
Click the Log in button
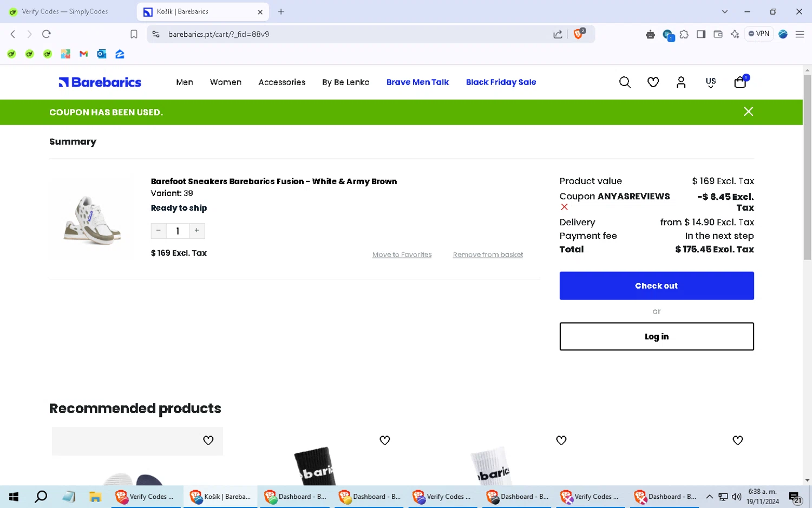657,336
